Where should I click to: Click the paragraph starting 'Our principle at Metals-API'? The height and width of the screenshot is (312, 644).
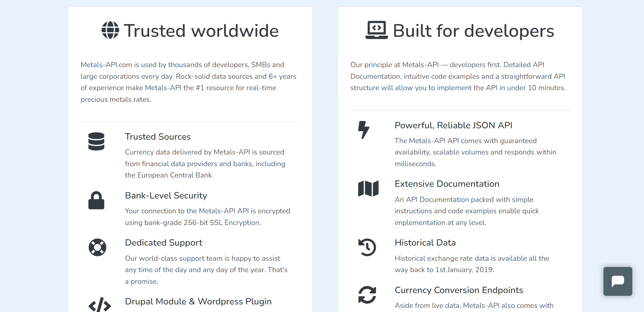click(x=458, y=76)
